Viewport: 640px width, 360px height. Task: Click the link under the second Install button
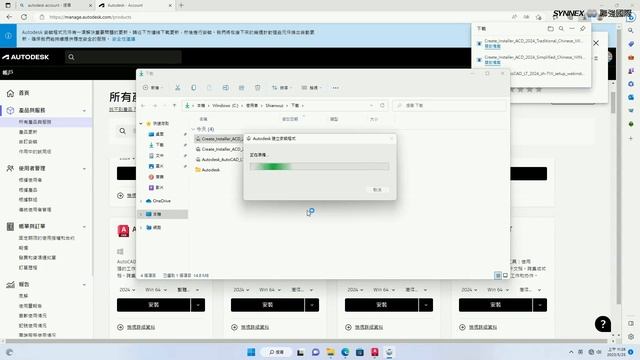(255, 327)
